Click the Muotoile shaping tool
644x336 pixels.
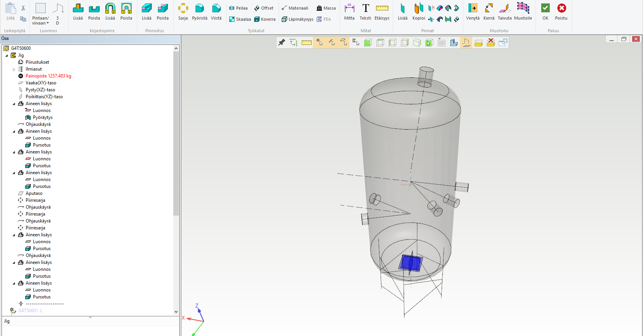523,12
